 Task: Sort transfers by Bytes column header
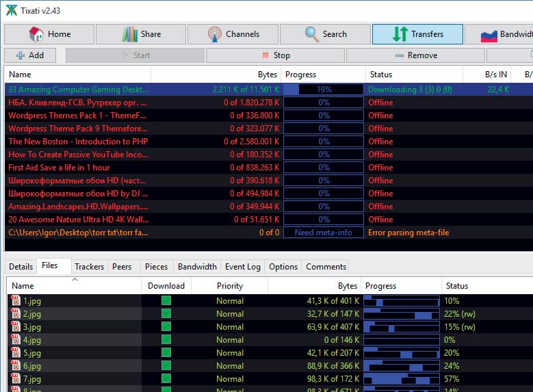point(216,75)
